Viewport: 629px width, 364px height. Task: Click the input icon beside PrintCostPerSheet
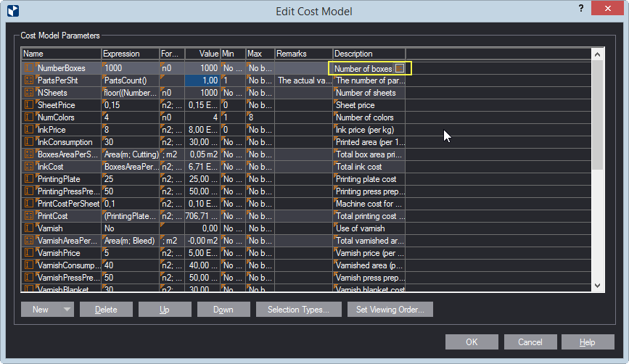tap(29, 204)
